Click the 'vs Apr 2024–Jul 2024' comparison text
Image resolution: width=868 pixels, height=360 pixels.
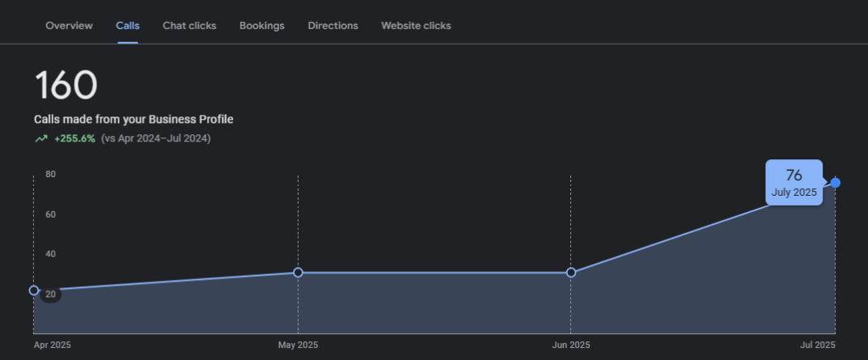click(156, 138)
